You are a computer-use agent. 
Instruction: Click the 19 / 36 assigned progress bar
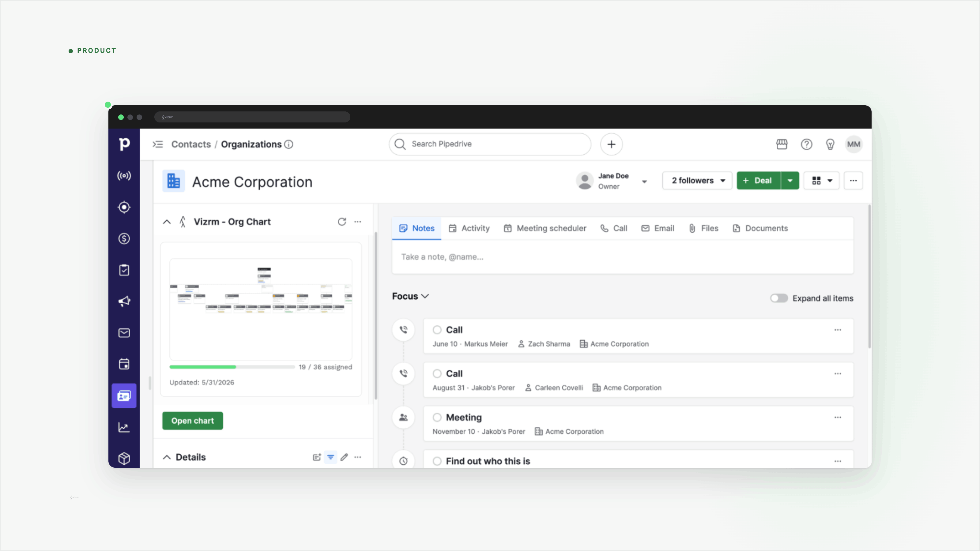click(x=232, y=367)
